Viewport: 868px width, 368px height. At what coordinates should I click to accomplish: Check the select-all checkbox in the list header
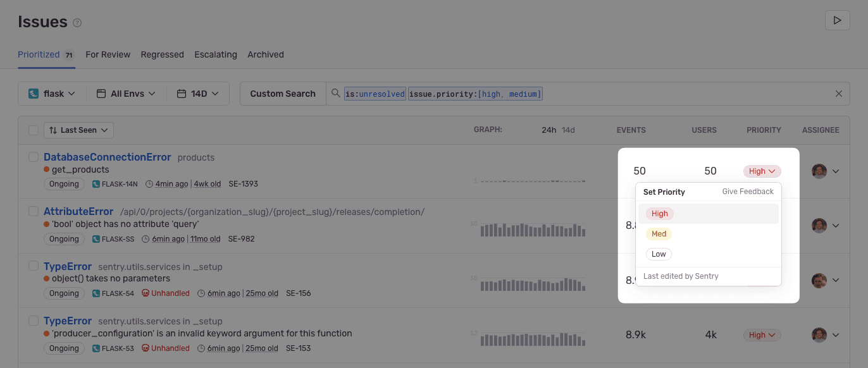(x=33, y=130)
